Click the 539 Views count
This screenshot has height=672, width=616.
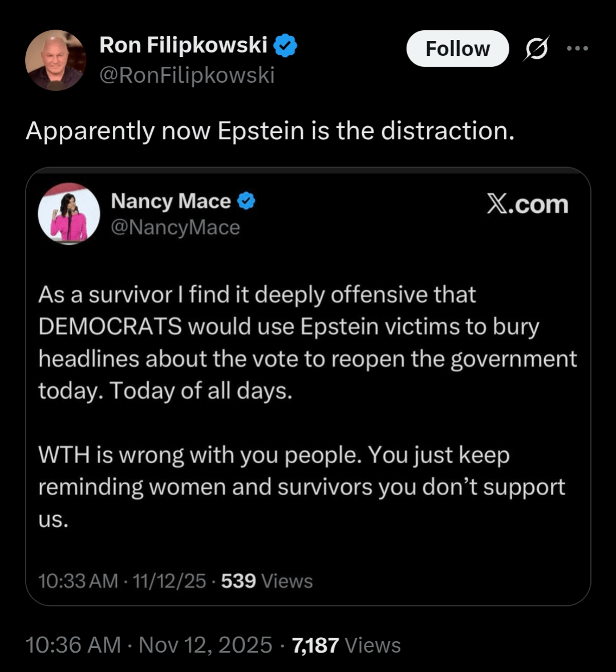point(267,581)
